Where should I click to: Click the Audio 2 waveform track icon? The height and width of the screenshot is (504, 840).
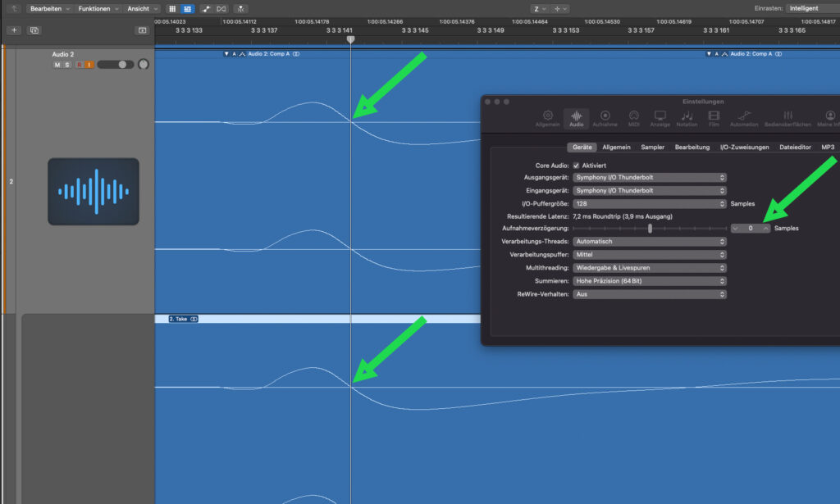[94, 191]
